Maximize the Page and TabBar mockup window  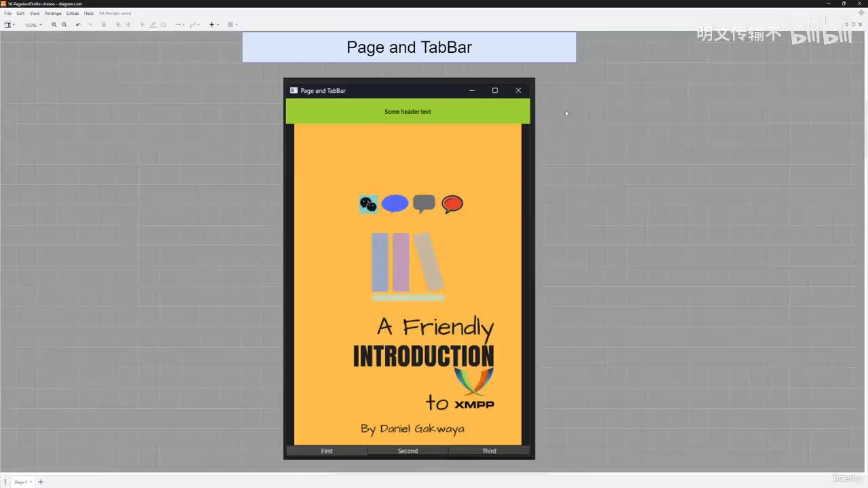click(495, 90)
